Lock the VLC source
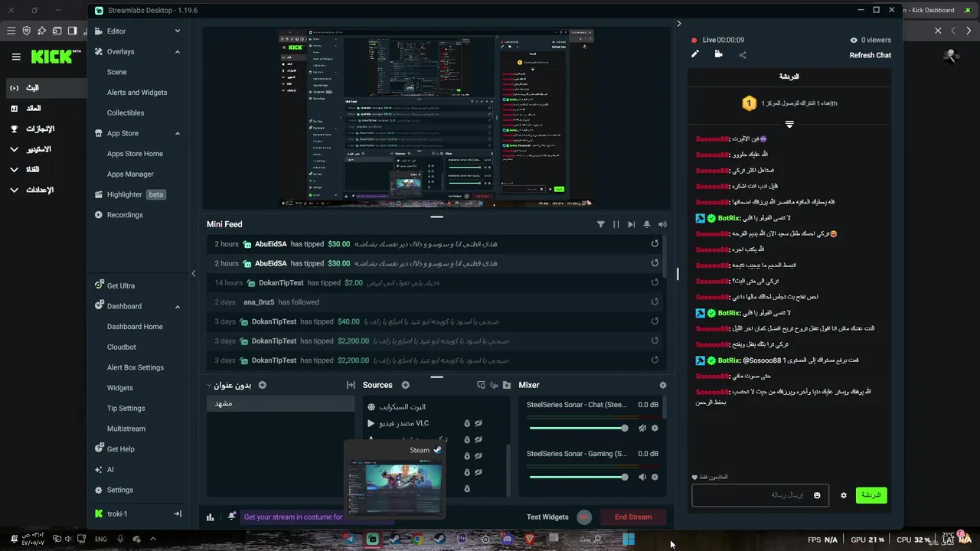 click(466, 423)
